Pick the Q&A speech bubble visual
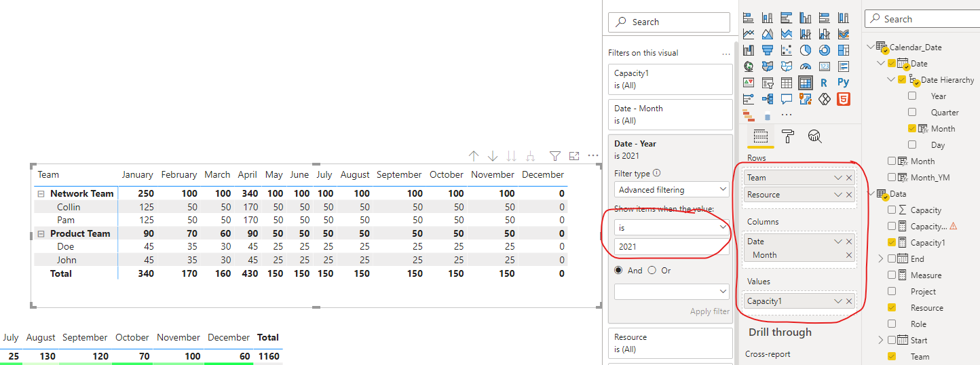The width and height of the screenshot is (980, 365). click(x=787, y=99)
